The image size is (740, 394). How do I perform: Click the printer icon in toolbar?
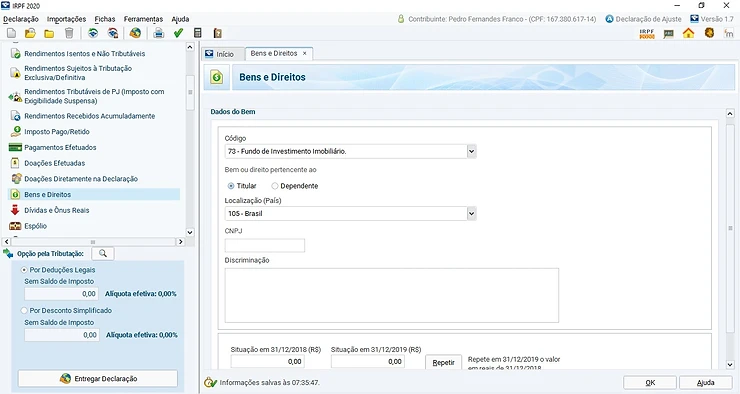(x=159, y=33)
